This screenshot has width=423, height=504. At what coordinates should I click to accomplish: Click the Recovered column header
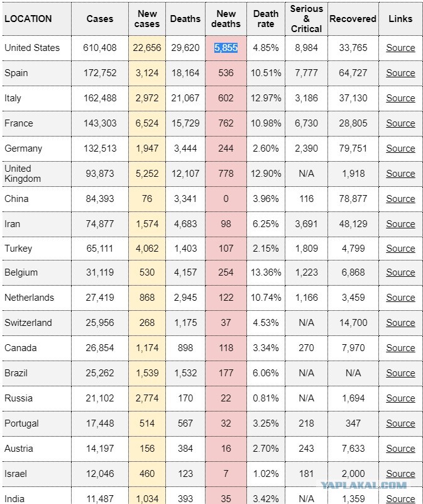click(353, 19)
